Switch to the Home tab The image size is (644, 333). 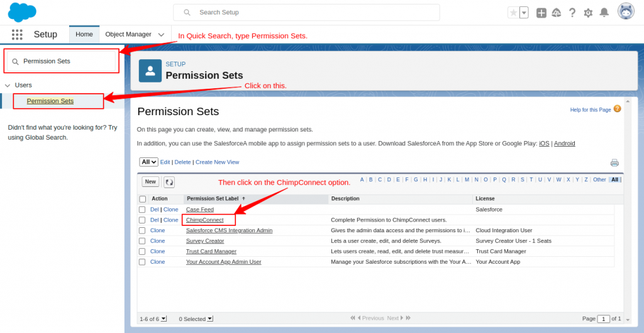[84, 35]
